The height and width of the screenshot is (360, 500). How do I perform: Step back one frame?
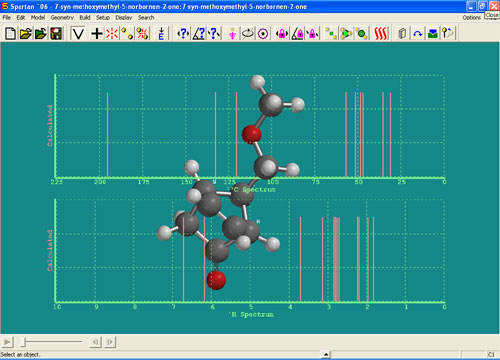coord(95,342)
